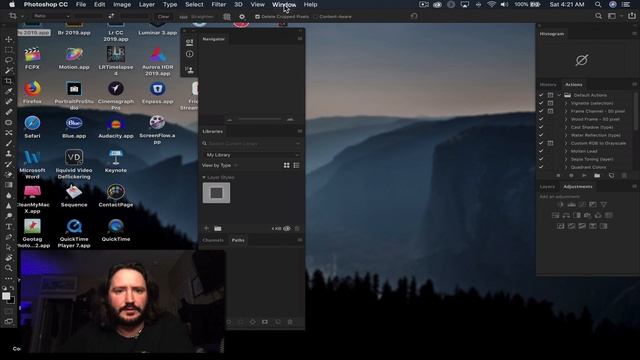640x360 pixels.
Task: Open the Window menu
Action: tap(284, 4)
